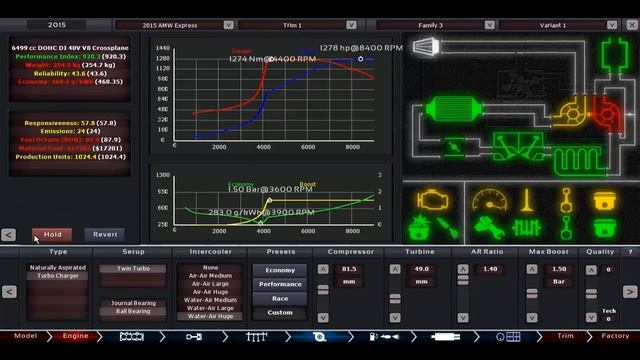Go to the Engine tab
The width and height of the screenshot is (640, 360).
75,336
